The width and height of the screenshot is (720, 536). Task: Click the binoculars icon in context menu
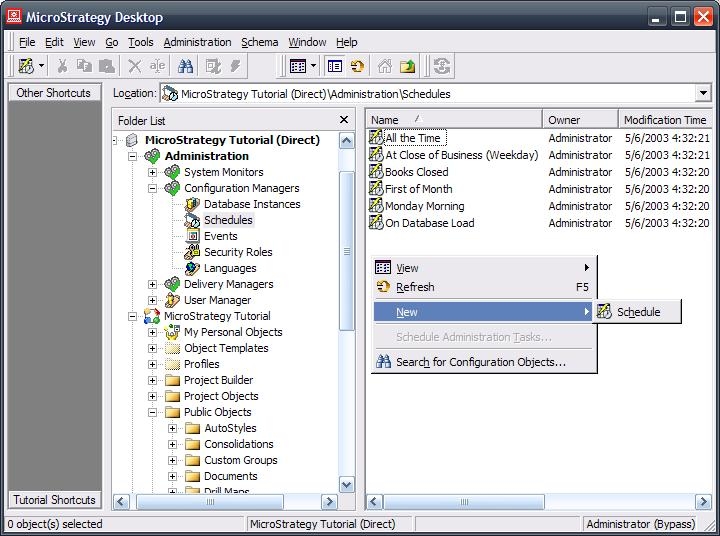click(383, 362)
